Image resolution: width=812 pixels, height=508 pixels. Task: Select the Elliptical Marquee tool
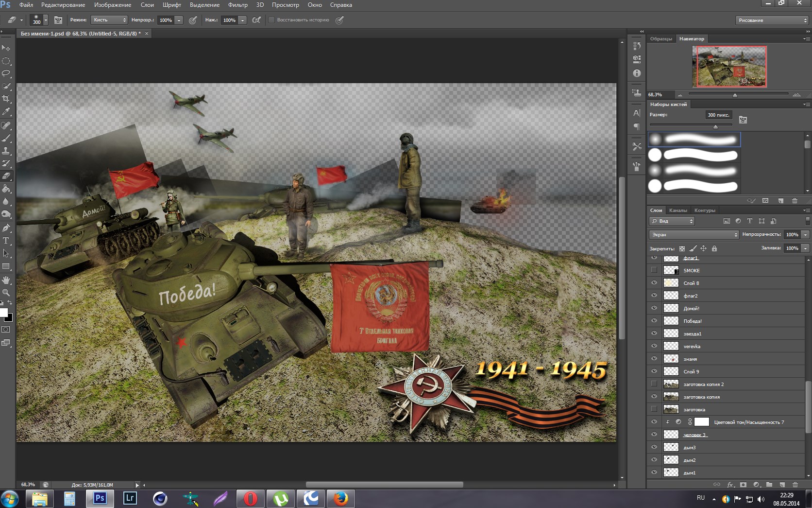pyautogui.click(x=6, y=61)
